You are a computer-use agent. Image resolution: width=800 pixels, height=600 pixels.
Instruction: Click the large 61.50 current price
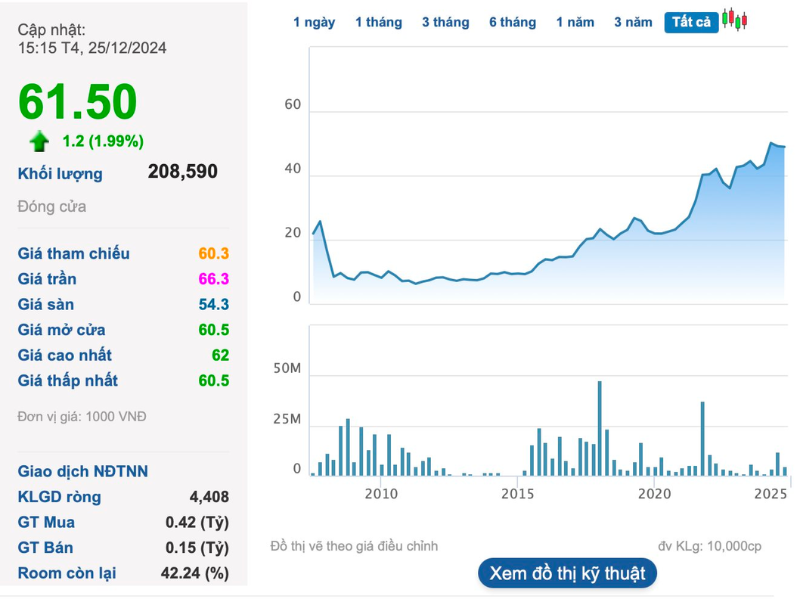click(77, 102)
